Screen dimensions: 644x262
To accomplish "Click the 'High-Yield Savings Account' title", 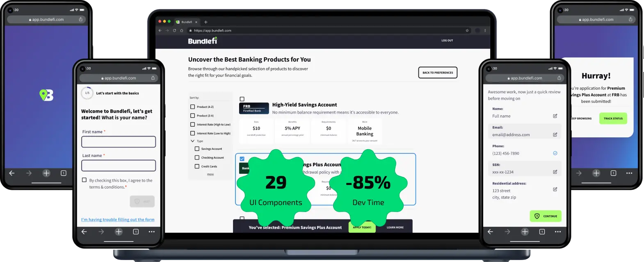I will (304, 105).
